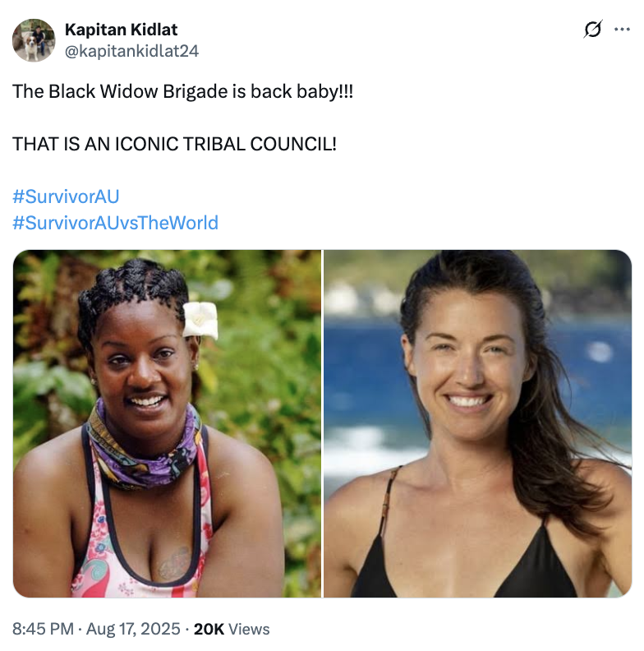Image resolution: width=644 pixels, height=651 pixels.
Task: Open the three-dot More options menu
Action: tap(622, 30)
